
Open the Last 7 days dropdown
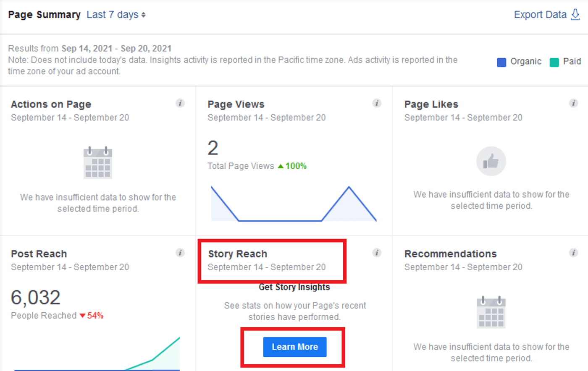[x=116, y=15]
